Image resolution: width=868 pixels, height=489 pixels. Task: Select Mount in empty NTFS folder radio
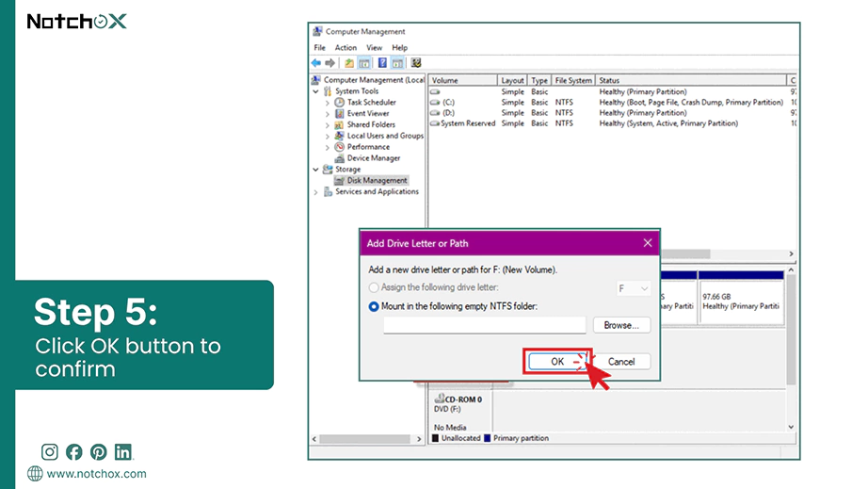pyautogui.click(x=374, y=306)
